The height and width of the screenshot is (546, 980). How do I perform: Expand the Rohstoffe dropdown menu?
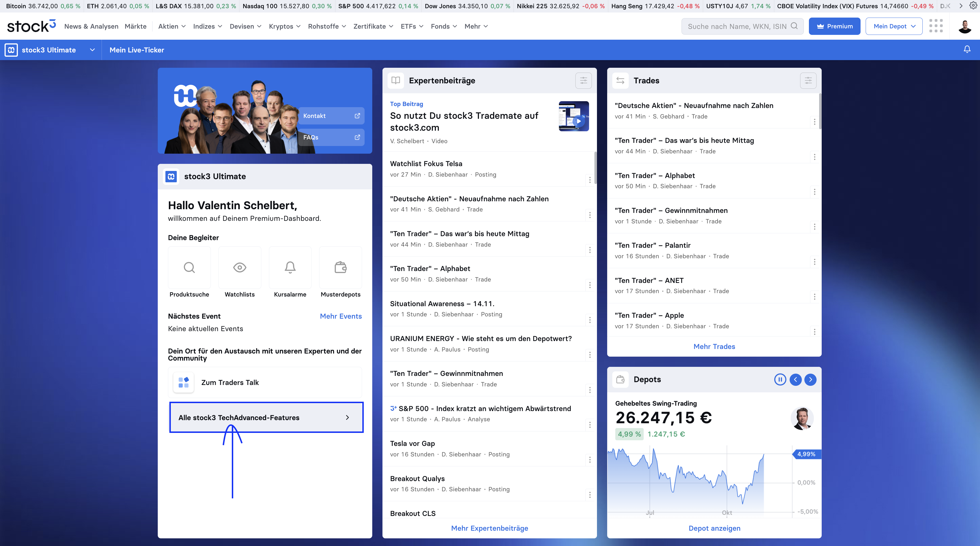pos(327,26)
